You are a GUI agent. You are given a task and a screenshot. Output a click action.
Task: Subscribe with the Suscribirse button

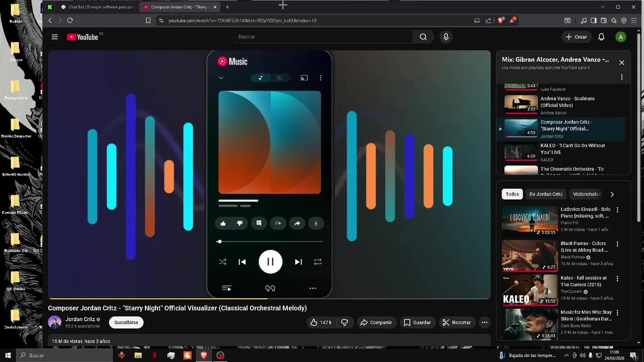click(x=126, y=322)
